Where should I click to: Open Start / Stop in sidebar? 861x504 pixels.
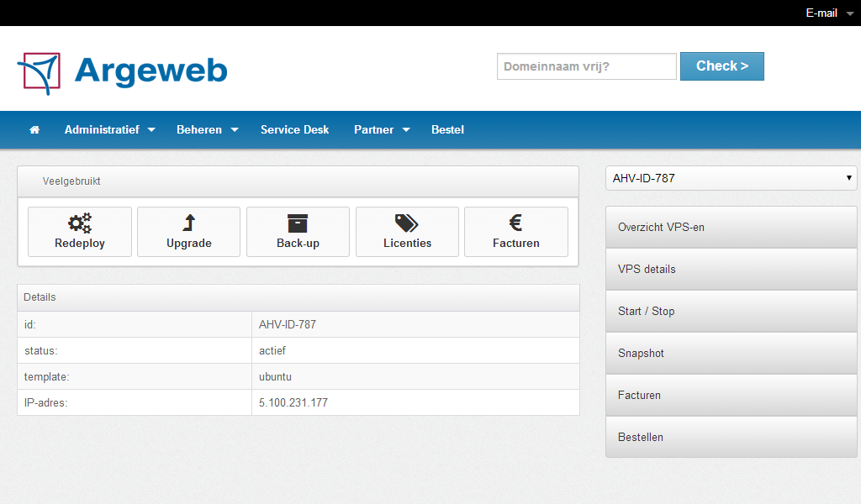tap(731, 312)
